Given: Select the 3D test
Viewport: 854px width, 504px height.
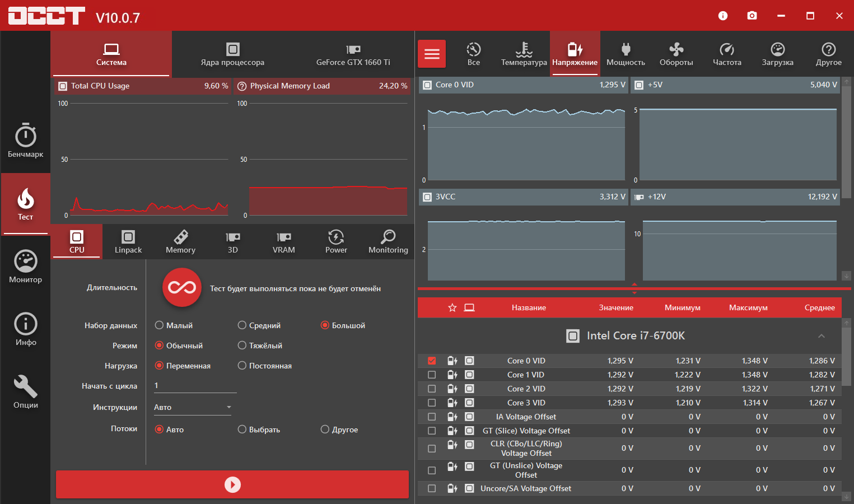Looking at the screenshot, I should point(233,241).
